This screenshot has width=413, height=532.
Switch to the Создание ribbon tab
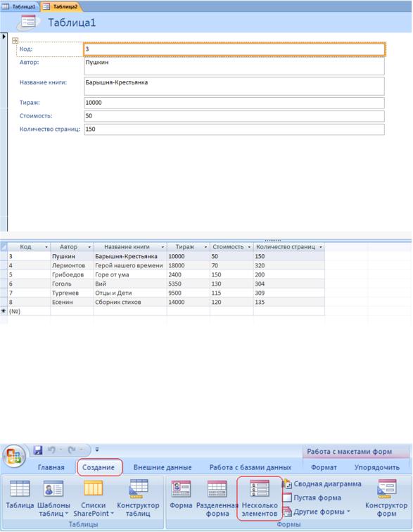[x=99, y=467]
